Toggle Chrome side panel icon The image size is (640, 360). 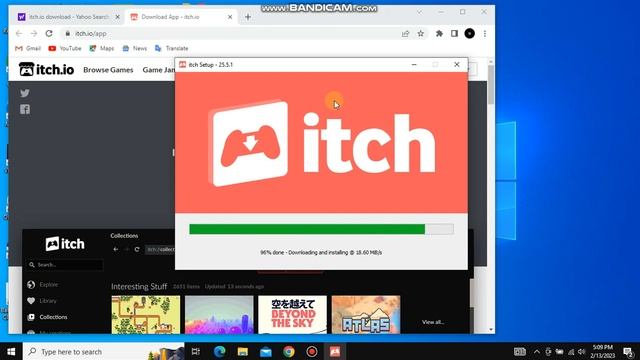tap(454, 33)
